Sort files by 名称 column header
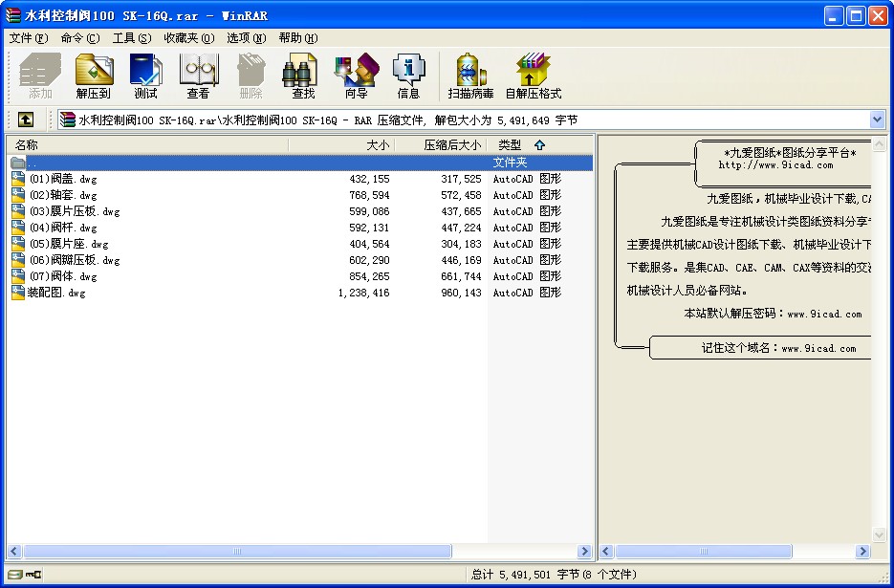 coord(143,145)
